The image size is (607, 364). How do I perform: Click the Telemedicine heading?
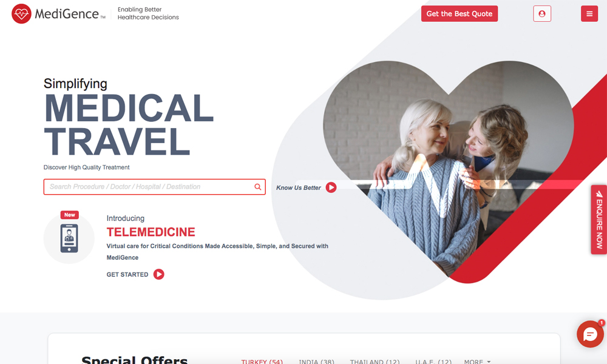pos(151,232)
